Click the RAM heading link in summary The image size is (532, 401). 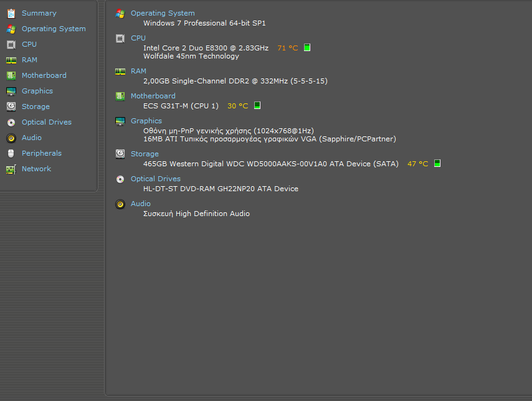(x=138, y=71)
